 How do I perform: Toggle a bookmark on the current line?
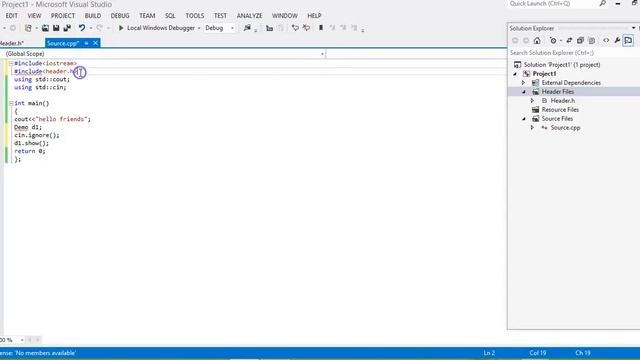point(321,28)
